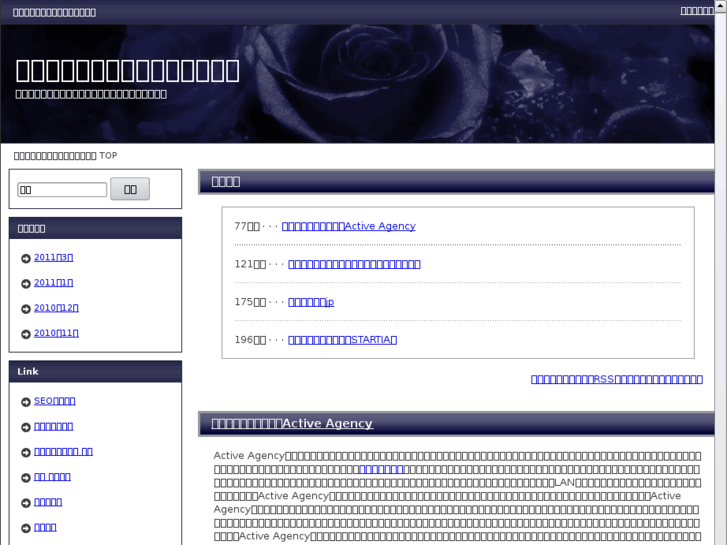Viewport: 727px width, 545px height.
Task: Open the 77 entry Active Agency link
Action: 349,226
